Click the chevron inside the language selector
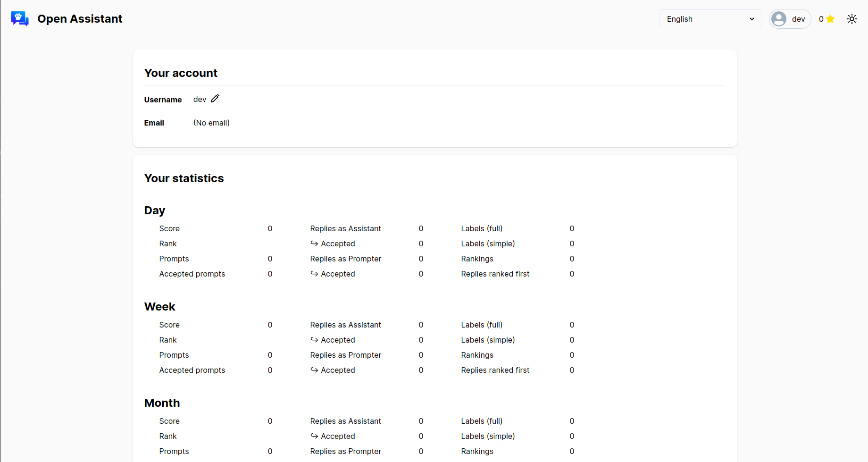 (x=752, y=19)
